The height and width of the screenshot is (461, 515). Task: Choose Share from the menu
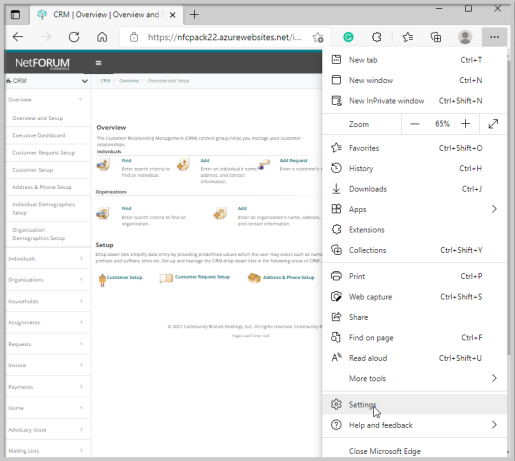414,317
